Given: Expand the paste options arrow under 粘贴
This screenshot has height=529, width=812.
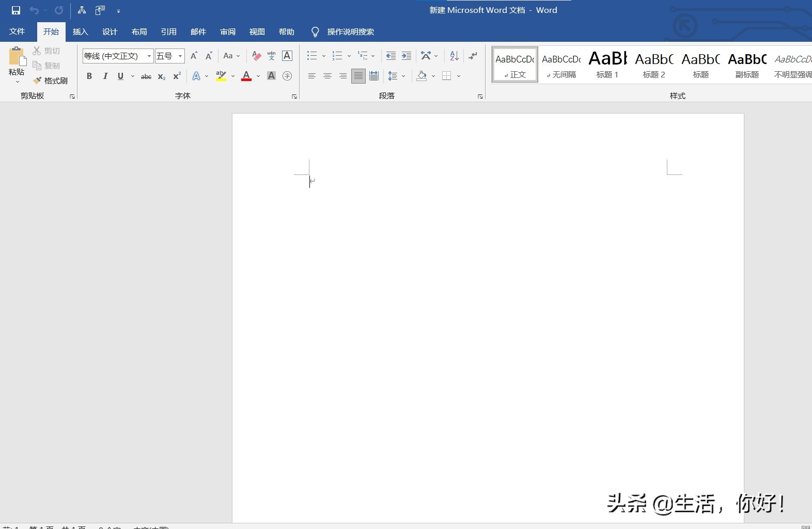Looking at the screenshot, I should click(x=17, y=82).
